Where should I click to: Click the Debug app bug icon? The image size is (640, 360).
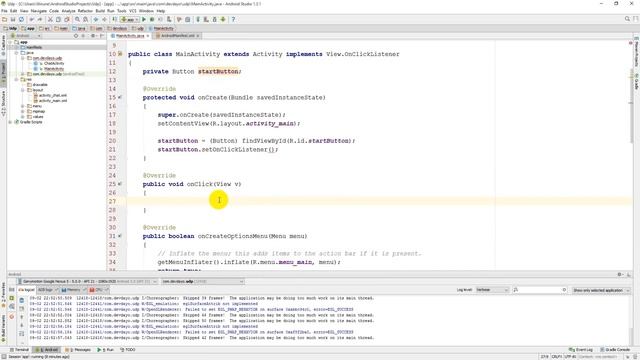(x=152, y=19)
